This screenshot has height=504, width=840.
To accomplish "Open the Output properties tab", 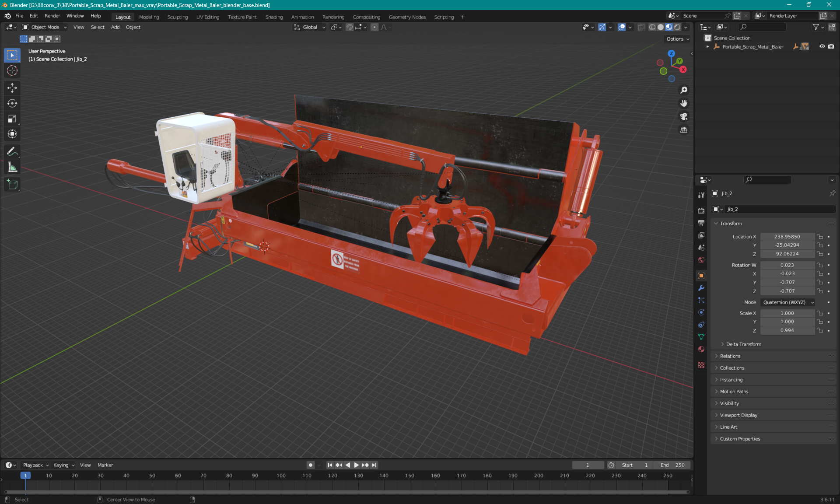I will pos(701,223).
